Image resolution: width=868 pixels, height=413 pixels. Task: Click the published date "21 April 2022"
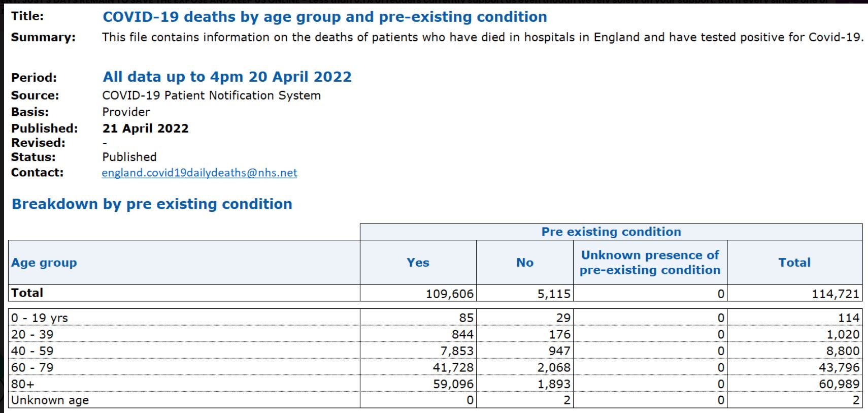click(145, 129)
